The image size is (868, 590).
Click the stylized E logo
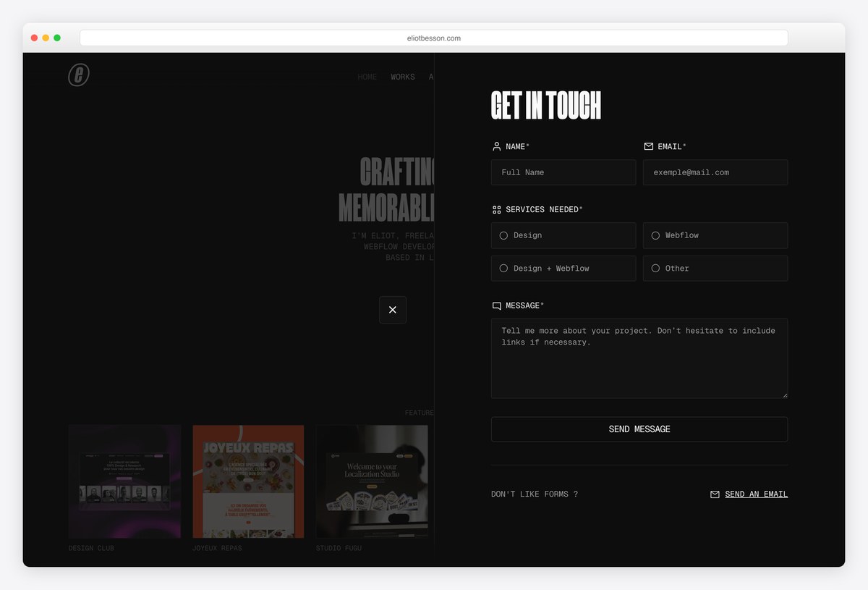point(79,75)
